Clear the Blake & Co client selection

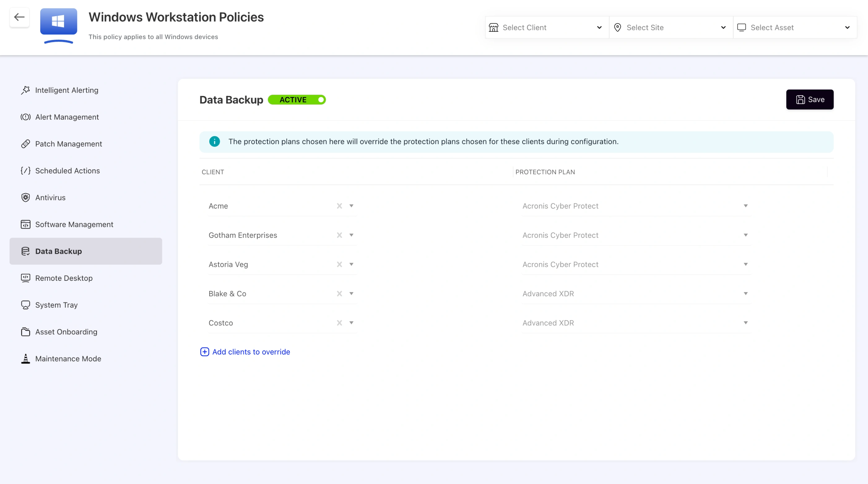[339, 293]
